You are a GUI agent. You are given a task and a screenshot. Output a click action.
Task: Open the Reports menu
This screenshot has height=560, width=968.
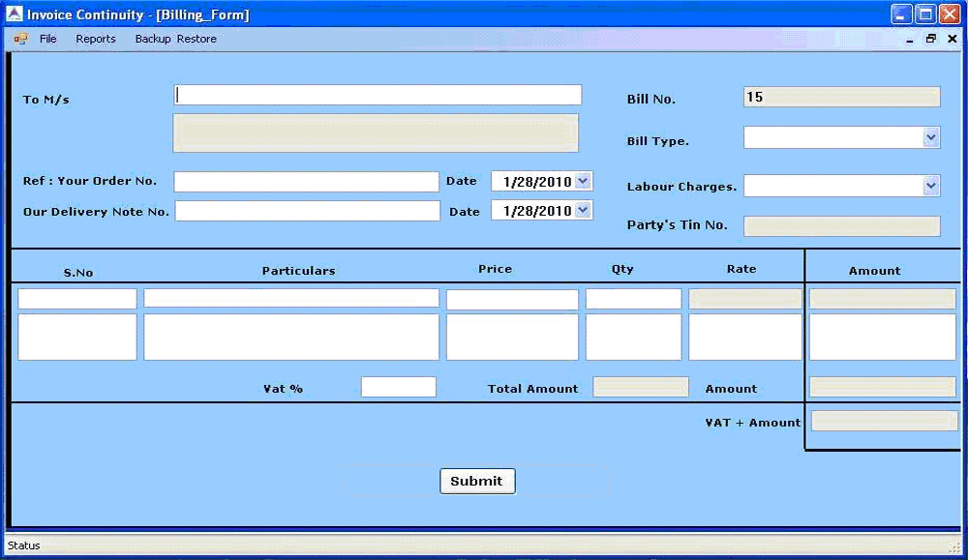click(96, 39)
